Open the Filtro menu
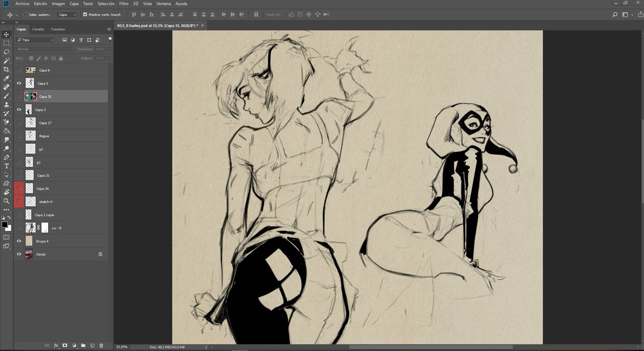Image resolution: width=644 pixels, height=351 pixels. tap(123, 3)
